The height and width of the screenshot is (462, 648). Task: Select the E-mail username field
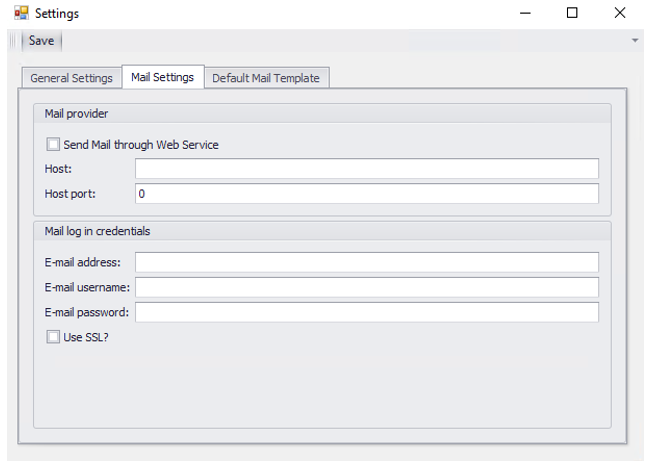point(366,287)
